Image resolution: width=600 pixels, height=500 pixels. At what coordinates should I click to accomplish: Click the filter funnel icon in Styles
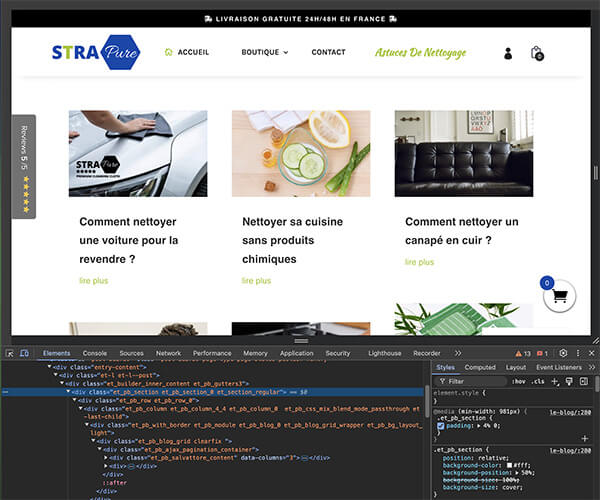pos(442,381)
